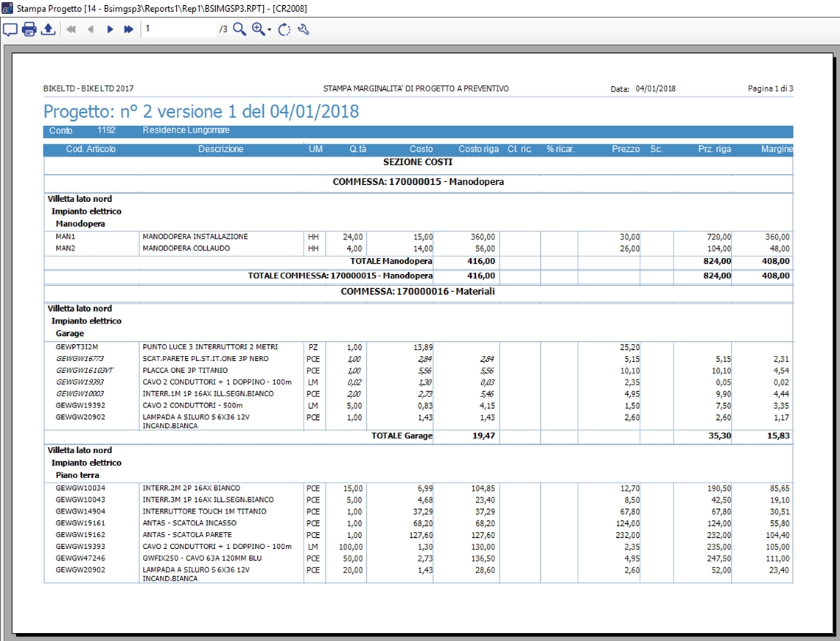Click the TOTALE Garage row label
This screenshot has height=641, width=840.
click(x=402, y=436)
